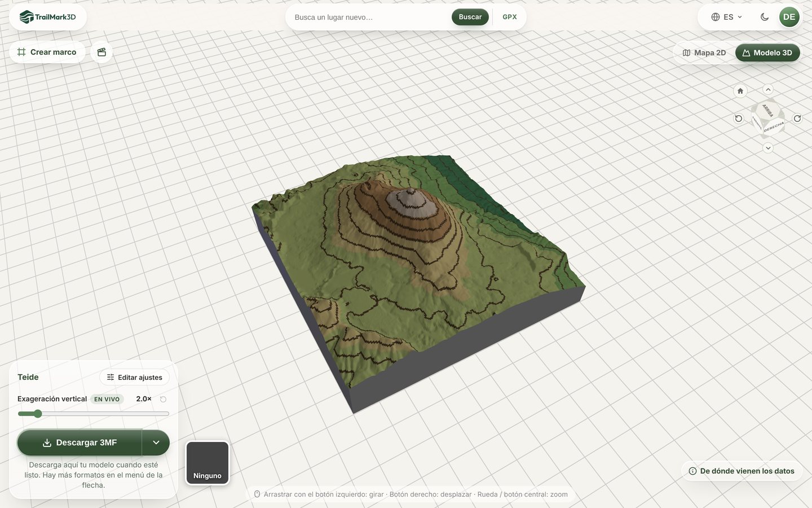
Task: Click the orientation cube's DERECHA face
Action: tap(774, 127)
